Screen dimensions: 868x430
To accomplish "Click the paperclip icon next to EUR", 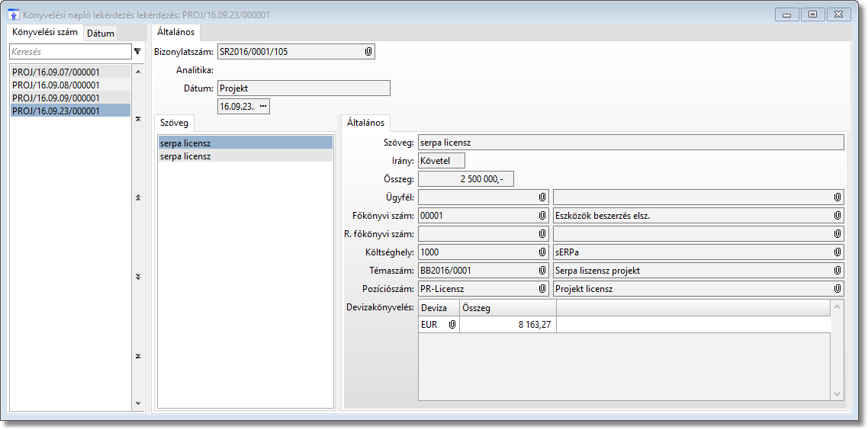I will coord(452,325).
